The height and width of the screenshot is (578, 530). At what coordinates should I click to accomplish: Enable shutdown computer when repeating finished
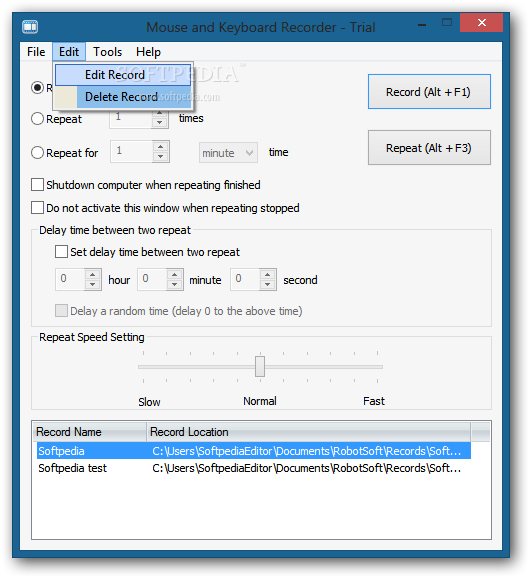tap(38, 185)
